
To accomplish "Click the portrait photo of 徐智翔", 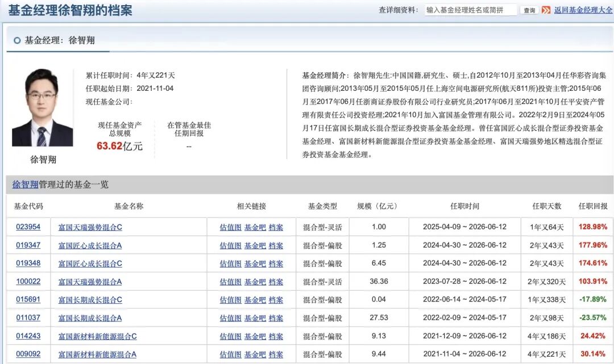I will [x=42, y=107].
